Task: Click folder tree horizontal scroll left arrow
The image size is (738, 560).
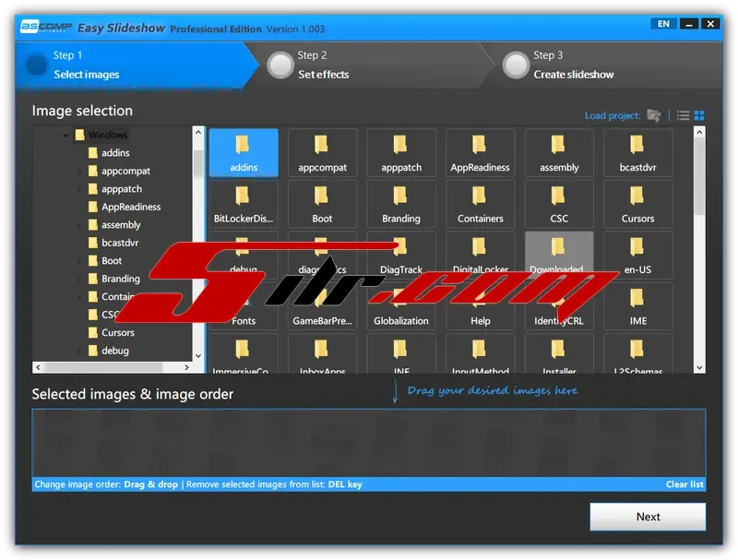Action: pyautogui.click(x=38, y=367)
